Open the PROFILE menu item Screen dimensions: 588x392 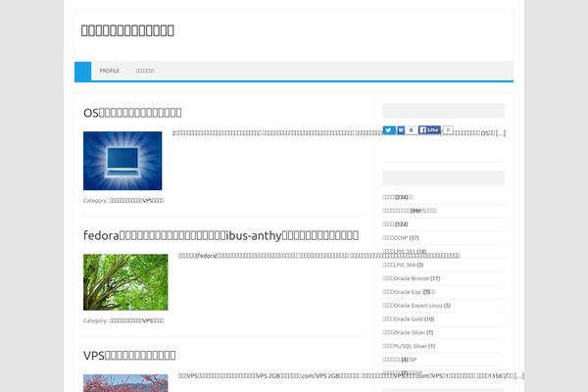pyautogui.click(x=110, y=71)
